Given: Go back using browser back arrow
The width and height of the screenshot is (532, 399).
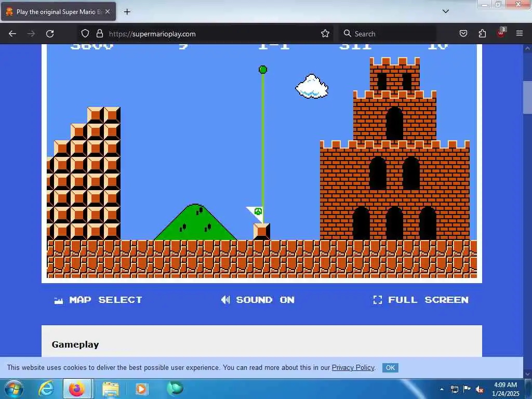Looking at the screenshot, I should click(x=12, y=34).
